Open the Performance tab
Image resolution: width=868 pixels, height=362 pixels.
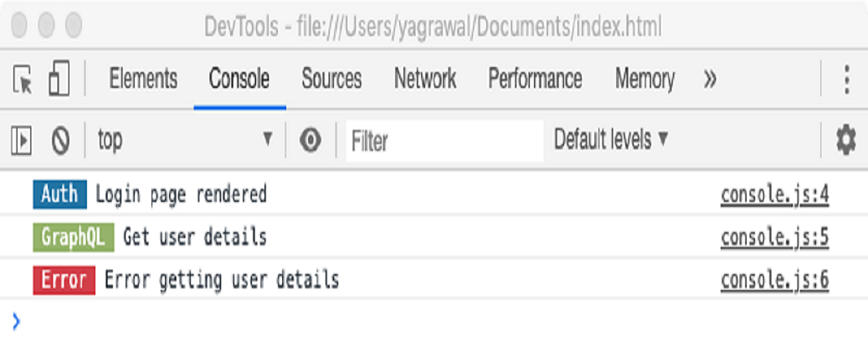pyautogui.click(x=535, y=80)
